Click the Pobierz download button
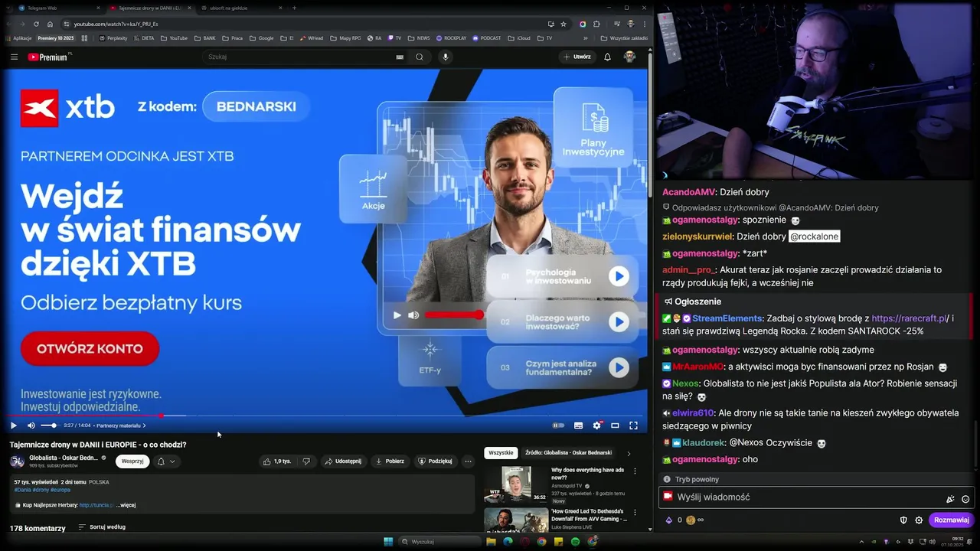 390,461
